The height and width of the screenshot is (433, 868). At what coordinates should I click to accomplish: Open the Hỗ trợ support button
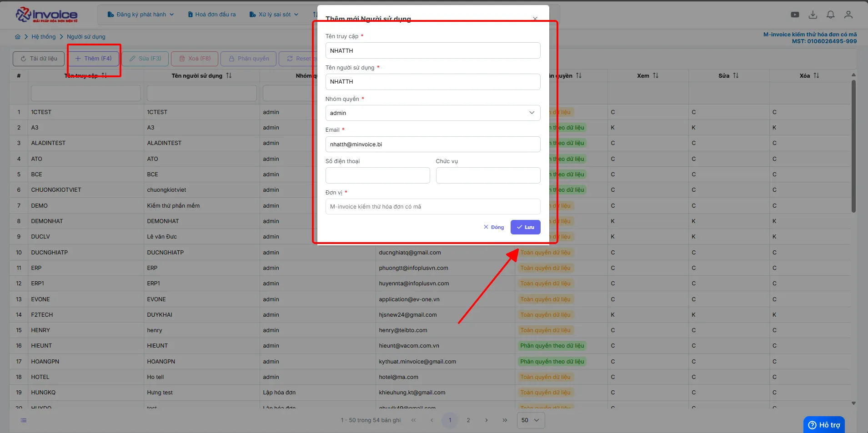[824, 425]
